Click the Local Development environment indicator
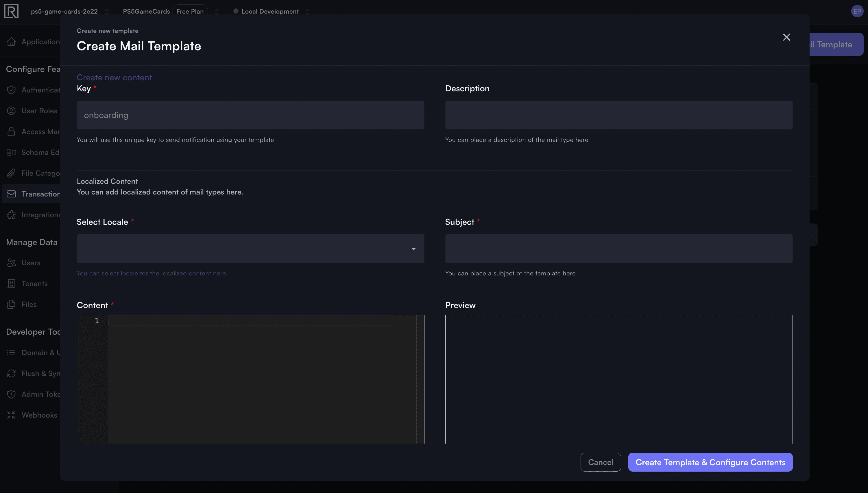The width and height of the screenshot is (868, 493). click(x=269, y=11)
